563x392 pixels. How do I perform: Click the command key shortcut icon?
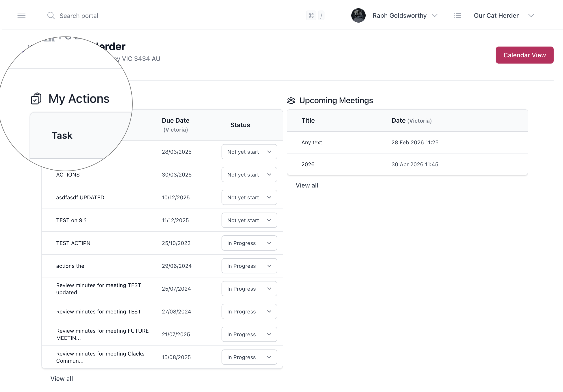[311, 15]
